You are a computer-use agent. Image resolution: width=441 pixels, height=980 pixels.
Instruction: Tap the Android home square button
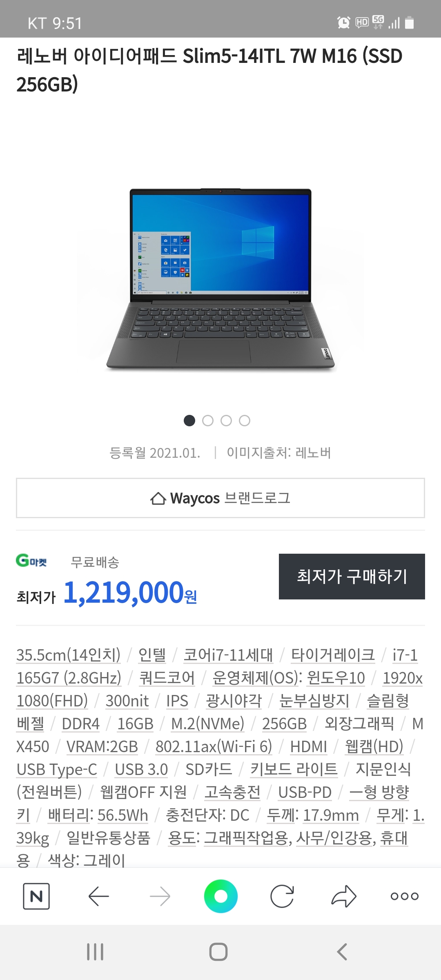[x=218, y=952]
